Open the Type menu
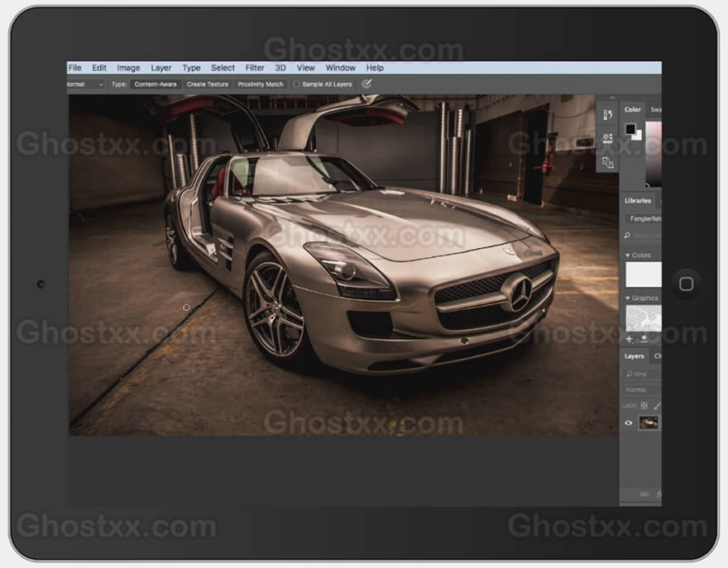The image size is (728, 568). tap(191, 68)
